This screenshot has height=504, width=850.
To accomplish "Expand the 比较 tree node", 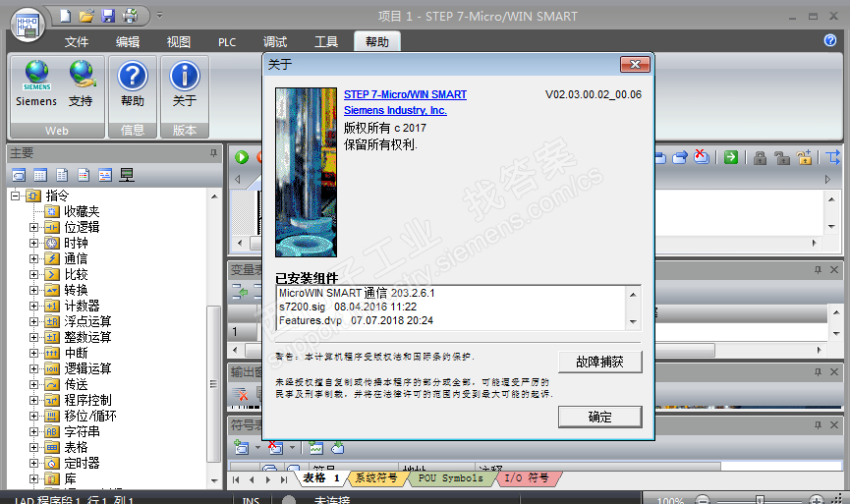I will 33,274.
